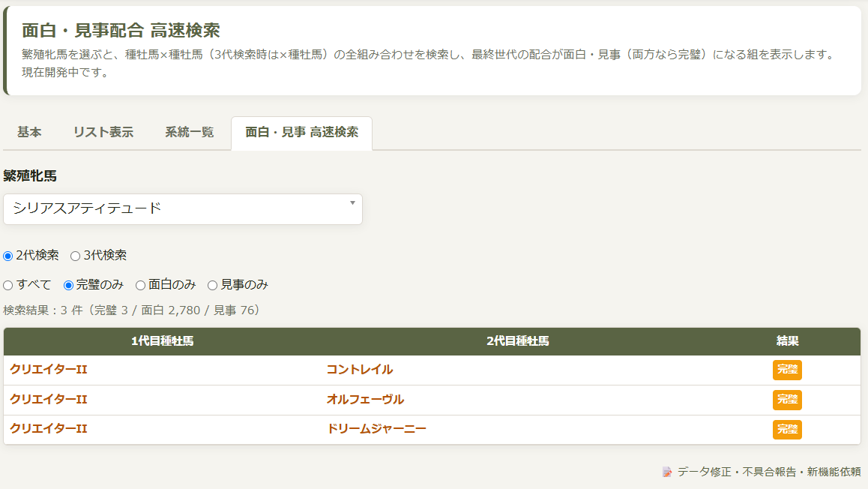Click the 繁殖牝馬 label
Viewport: 868px width, 489px height.
pyautogui.click(x=30, y=176)
